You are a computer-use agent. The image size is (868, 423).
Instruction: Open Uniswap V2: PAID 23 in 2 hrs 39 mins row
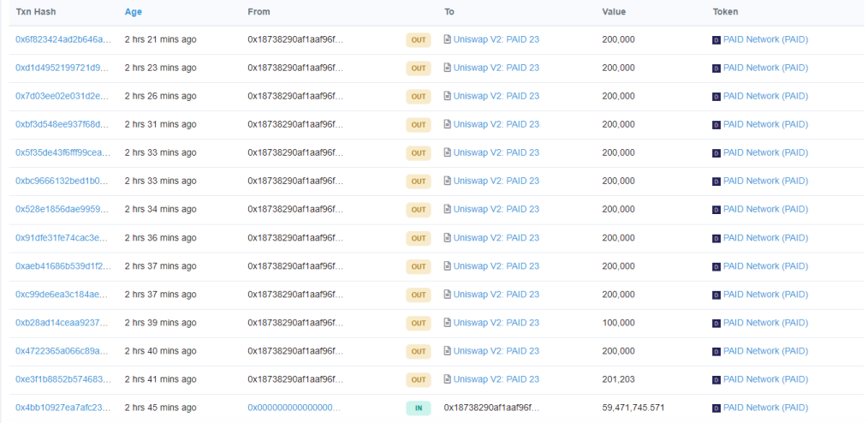[x=496, y=322]
